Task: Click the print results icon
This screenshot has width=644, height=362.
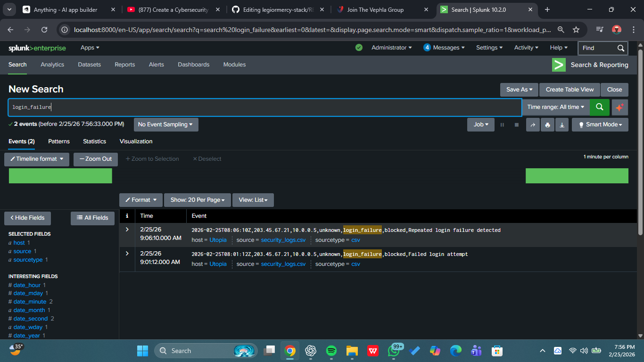Action: (x=547, y=124)
